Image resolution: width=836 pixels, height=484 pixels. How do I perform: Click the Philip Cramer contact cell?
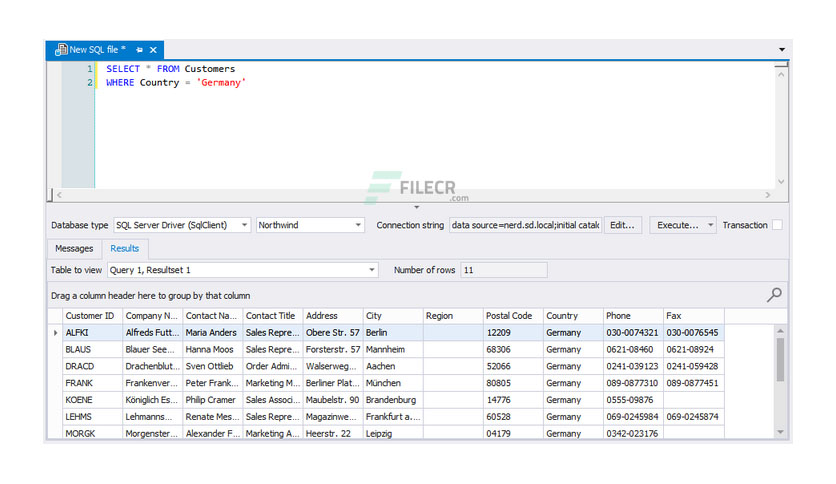[x=213, y=400]
